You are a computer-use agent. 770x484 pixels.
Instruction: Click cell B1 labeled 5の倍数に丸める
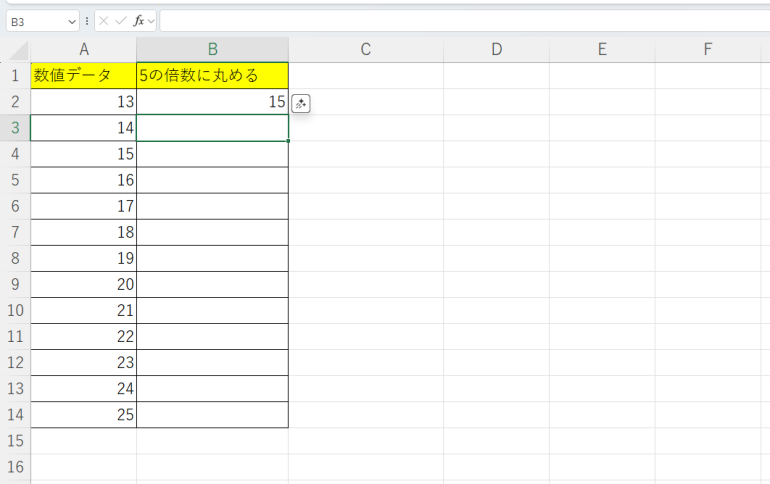coord(212,76)
